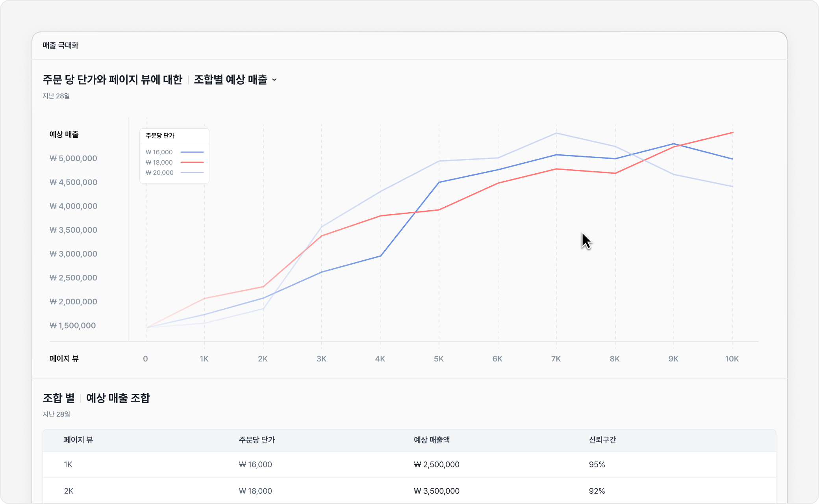This screenshot has width=819, height=504.
Task: Click the light blue line's peak at 7K
Action: click(x=556, y=133)
